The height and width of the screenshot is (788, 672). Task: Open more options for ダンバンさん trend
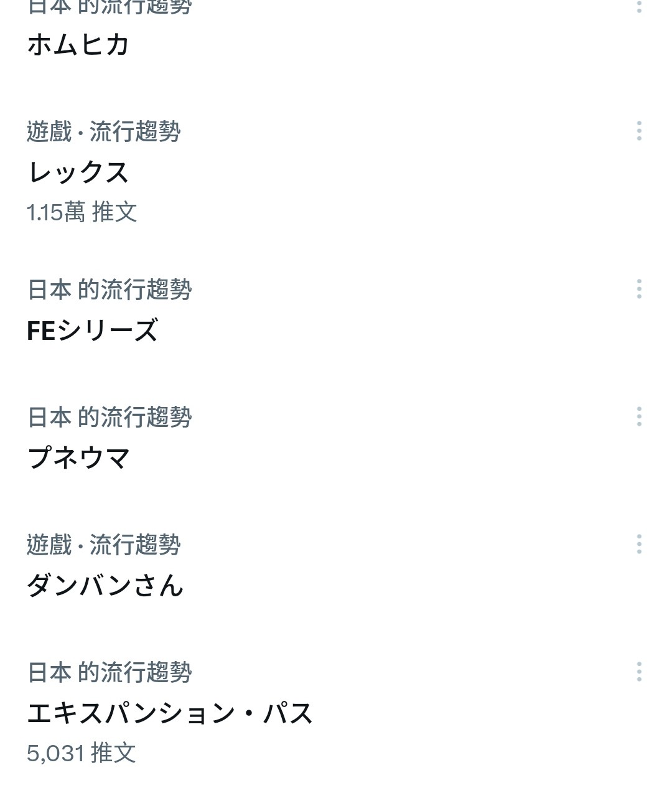tap(639, 544)
